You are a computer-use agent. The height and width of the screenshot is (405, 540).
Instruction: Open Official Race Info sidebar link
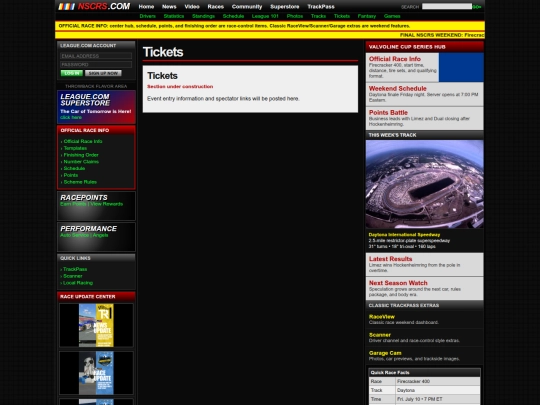(x=83, y=141)
